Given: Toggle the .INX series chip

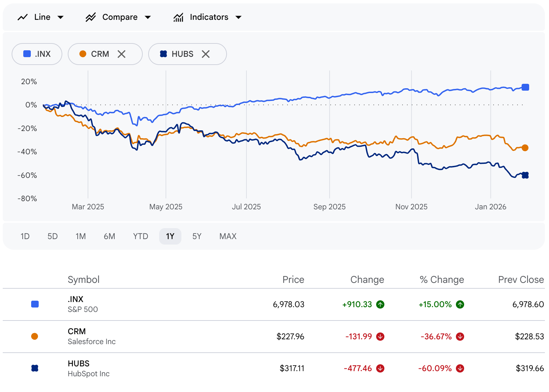Looking at the screenshot, I should tap(37, 54).
